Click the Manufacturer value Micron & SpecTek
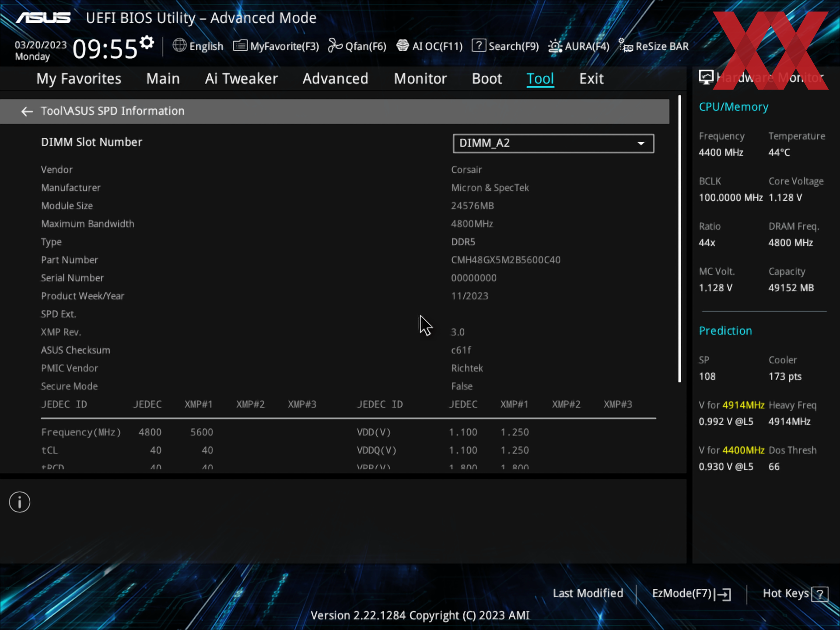Viewport: 840px width, 630px height. click(x=490, y=188)
